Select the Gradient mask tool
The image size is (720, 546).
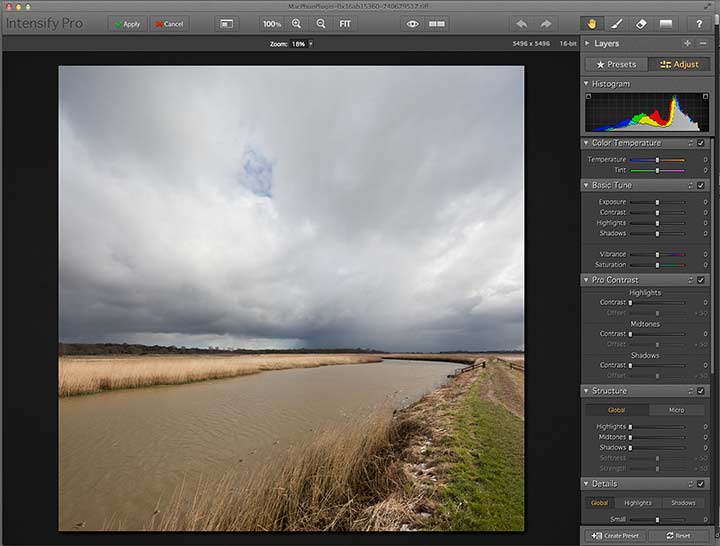[x=666, y=24]
